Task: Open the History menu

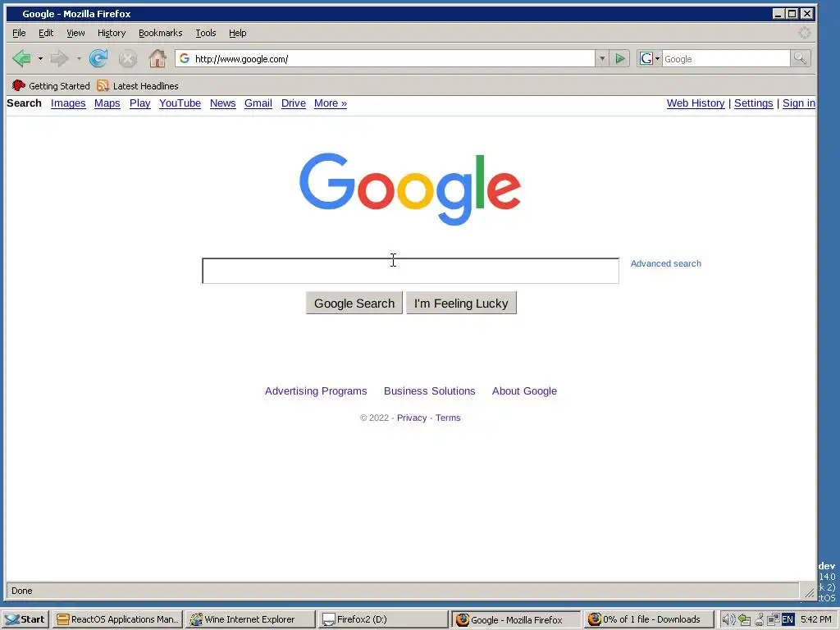Action: [112, 33]
